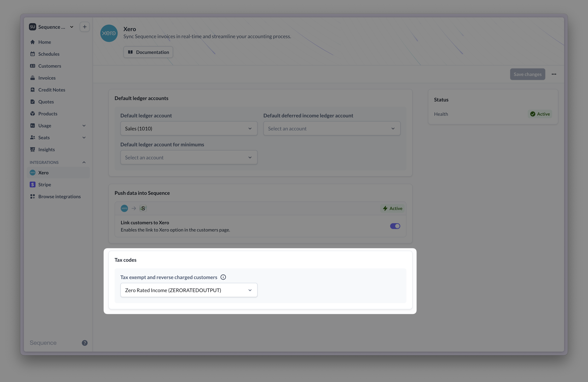Open Default deferred income ledger account dropdown
The height and width of the screenshot is (382, 588).
coord(331,129)
